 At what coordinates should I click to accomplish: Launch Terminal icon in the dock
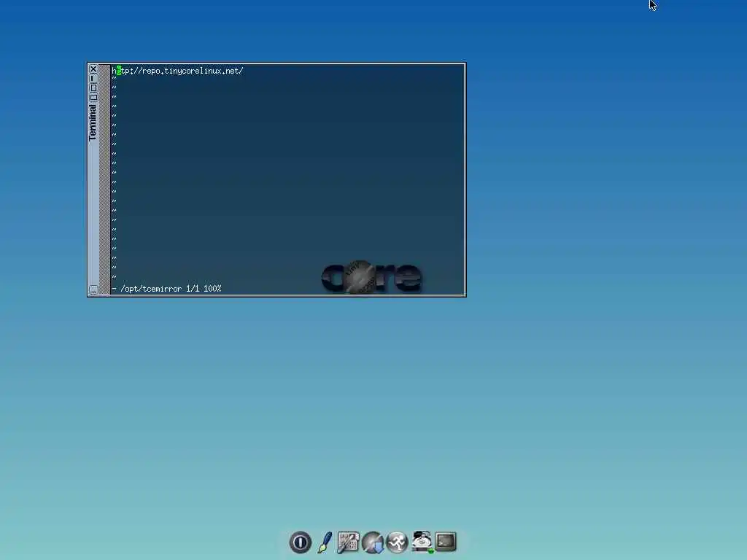[446, 542]
